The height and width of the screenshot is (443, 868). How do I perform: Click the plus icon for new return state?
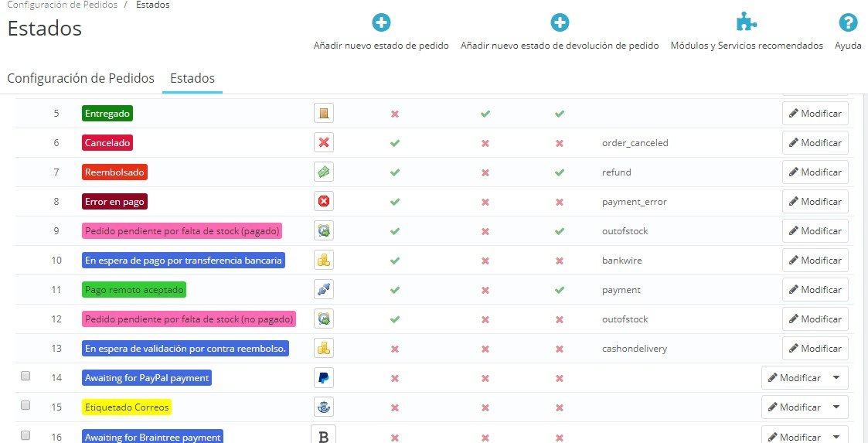[x=560, y=22]
